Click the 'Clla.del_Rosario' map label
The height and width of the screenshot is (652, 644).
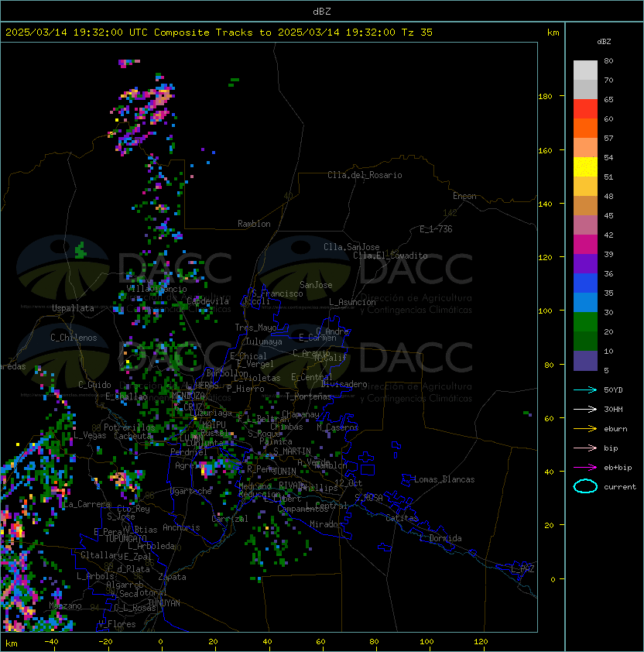pos(365,175)
